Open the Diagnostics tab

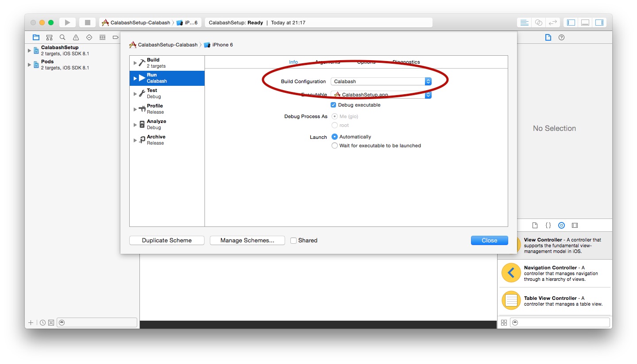pyautogui.click(x=406, y=62)
